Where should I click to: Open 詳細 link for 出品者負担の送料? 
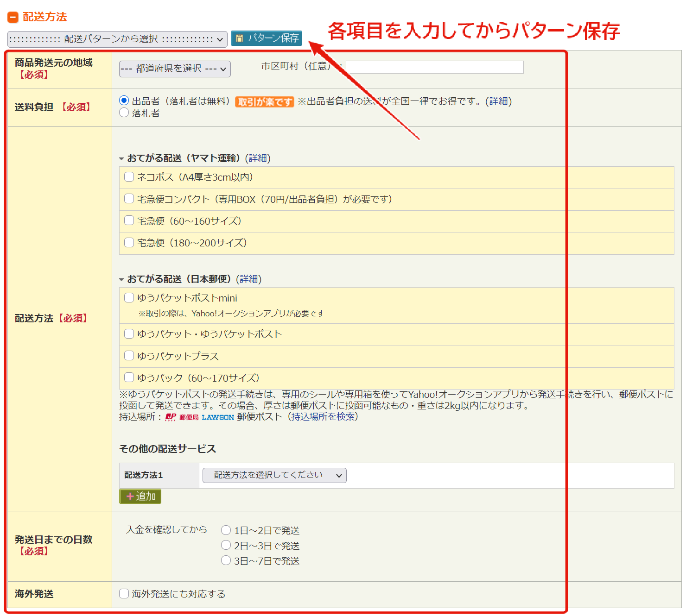click(498, 101)
